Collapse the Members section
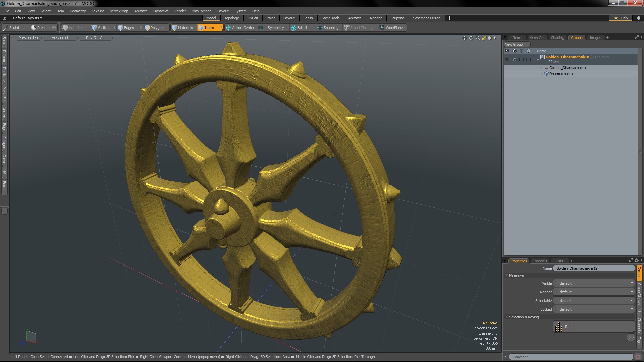The width and height of the screenshot is (644, 362). pyautogui.click(x=507, y=276)
